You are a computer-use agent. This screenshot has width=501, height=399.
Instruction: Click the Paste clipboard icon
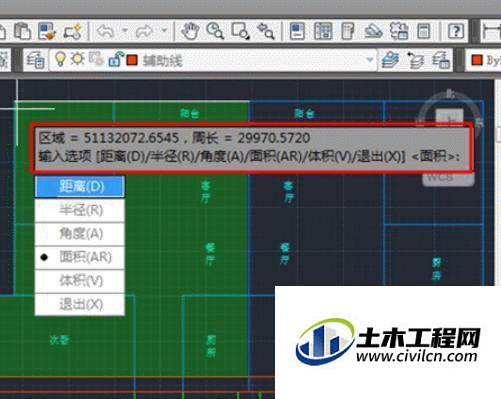coord(22,31)
